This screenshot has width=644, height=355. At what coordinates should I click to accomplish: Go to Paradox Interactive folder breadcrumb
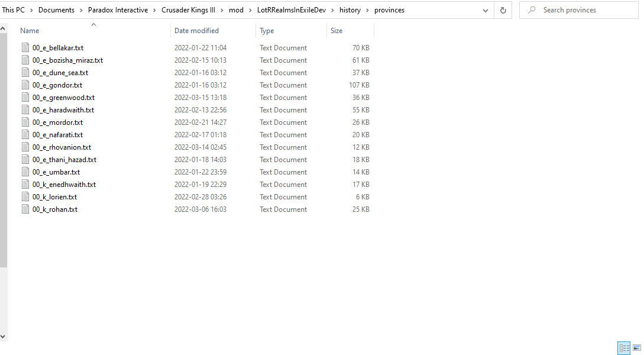118,10
